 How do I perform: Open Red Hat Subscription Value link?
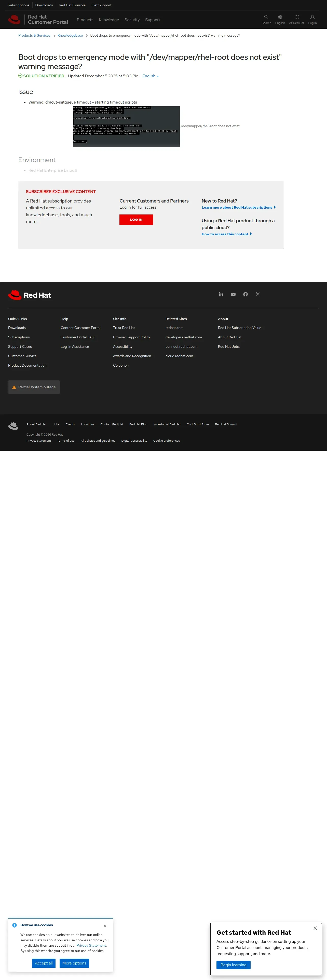tap(239, 327)
